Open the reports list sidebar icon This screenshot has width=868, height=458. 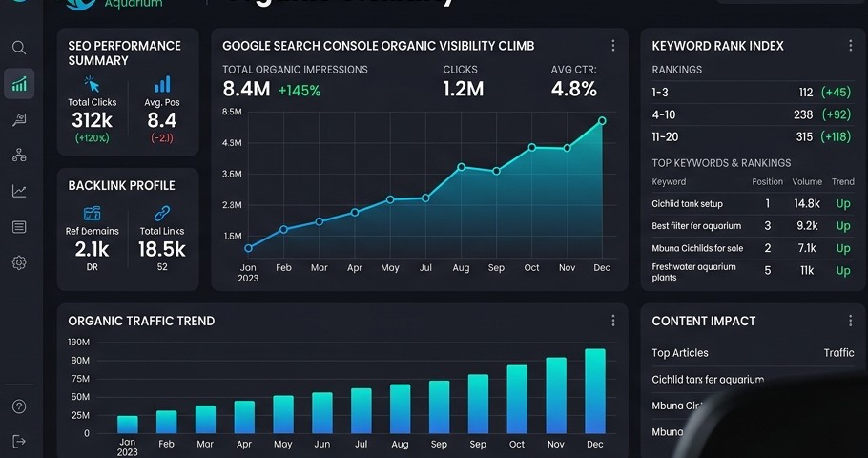pos(19,227)
